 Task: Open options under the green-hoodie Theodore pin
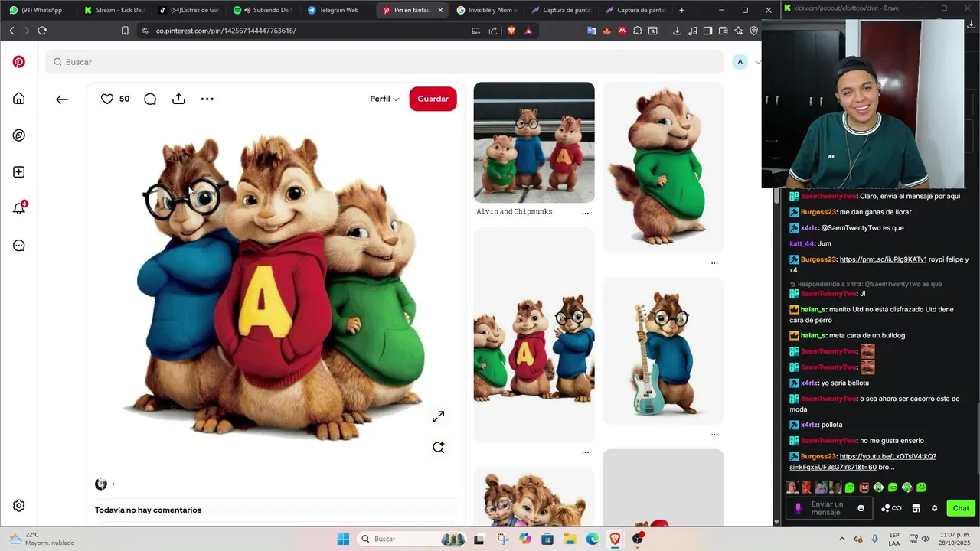coord(714,263)
